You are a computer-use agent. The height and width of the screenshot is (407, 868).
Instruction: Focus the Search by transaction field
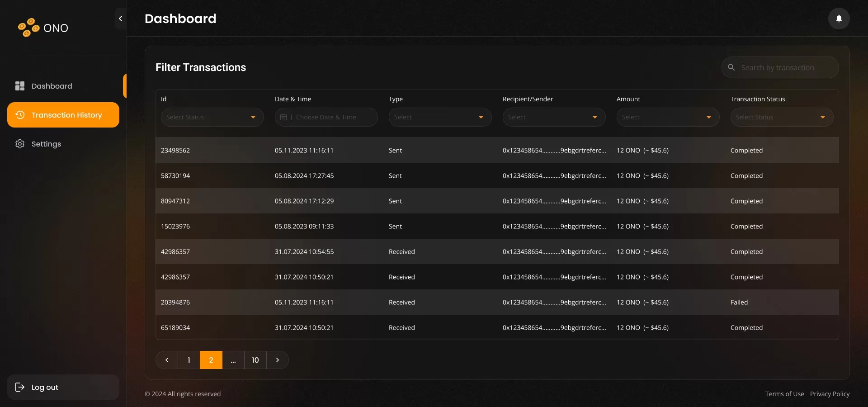pyautogui.click(x=786, y=67)
